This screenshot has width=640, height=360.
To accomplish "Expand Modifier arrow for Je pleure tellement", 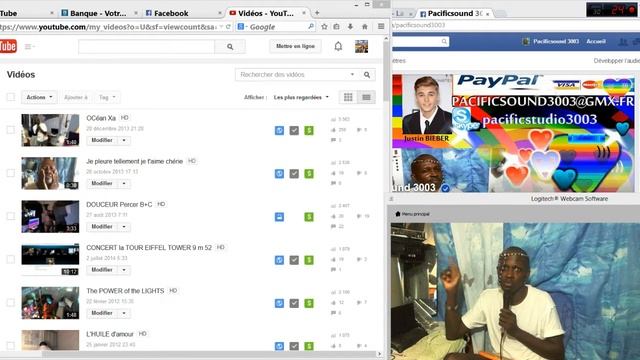I will 124,184.
